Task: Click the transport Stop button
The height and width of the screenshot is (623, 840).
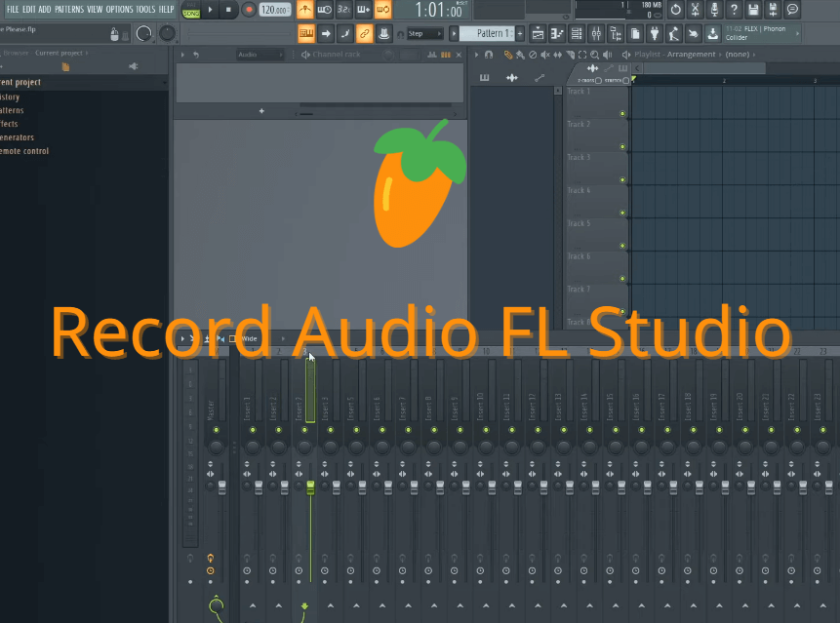Action: 228,10
